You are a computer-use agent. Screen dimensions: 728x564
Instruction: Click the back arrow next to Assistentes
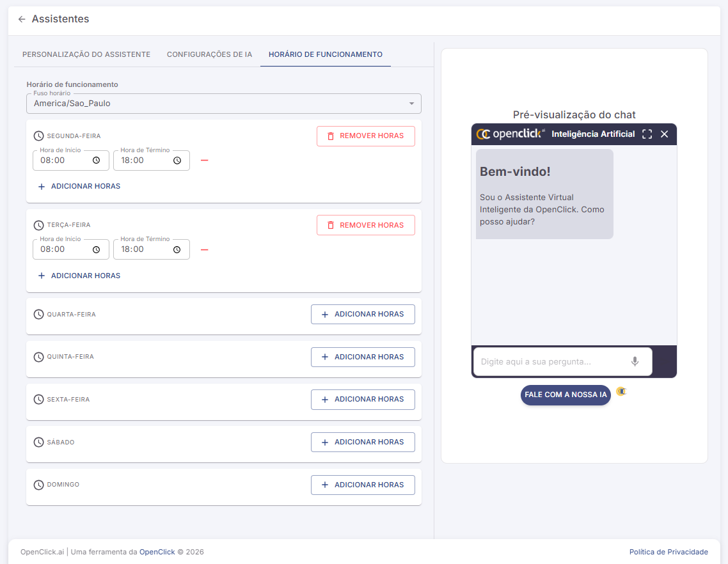pyautogui.click(x=22, y=19)
